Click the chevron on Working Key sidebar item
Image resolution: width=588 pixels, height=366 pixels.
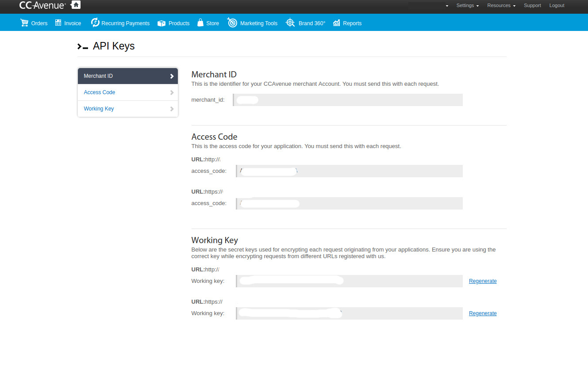click(172, 109)
